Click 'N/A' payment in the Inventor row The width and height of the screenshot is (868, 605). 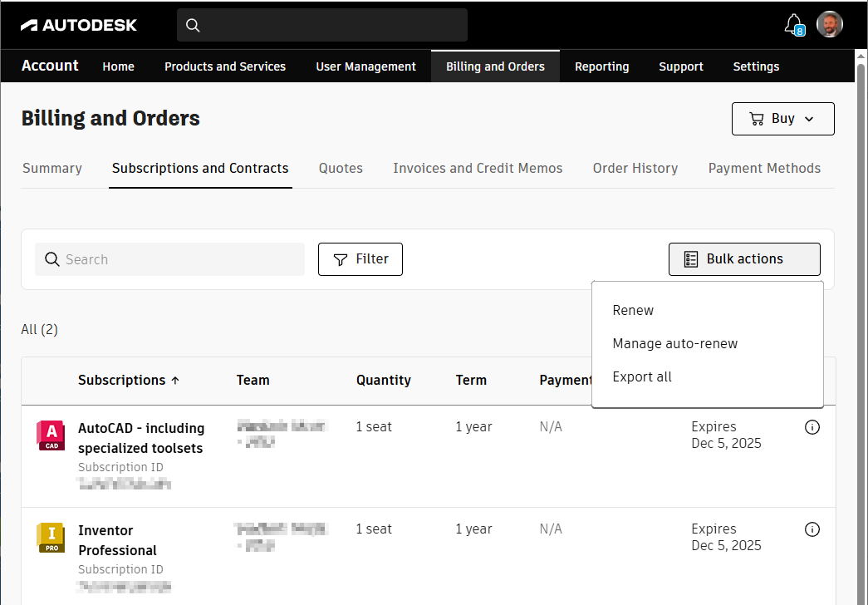551,529
